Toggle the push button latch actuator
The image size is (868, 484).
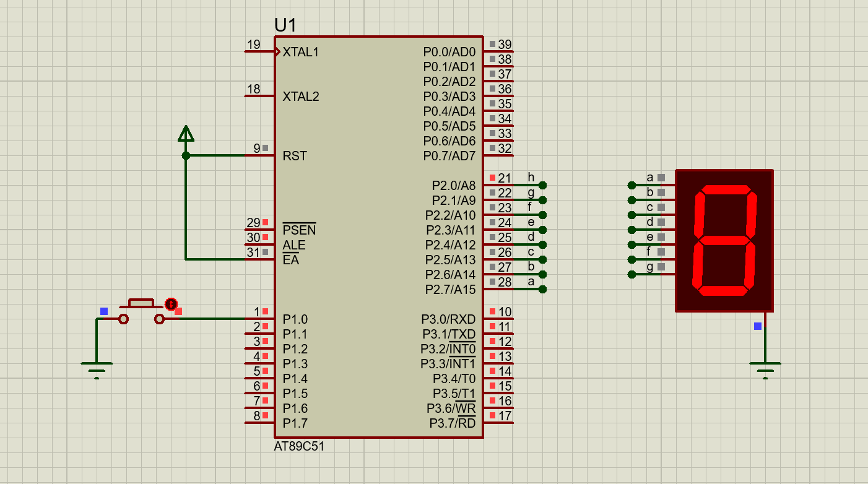click(x=171, y=304)
